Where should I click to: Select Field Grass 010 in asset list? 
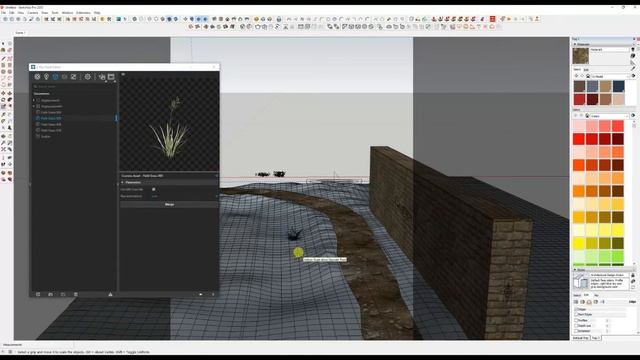click(x=51, y=130)
